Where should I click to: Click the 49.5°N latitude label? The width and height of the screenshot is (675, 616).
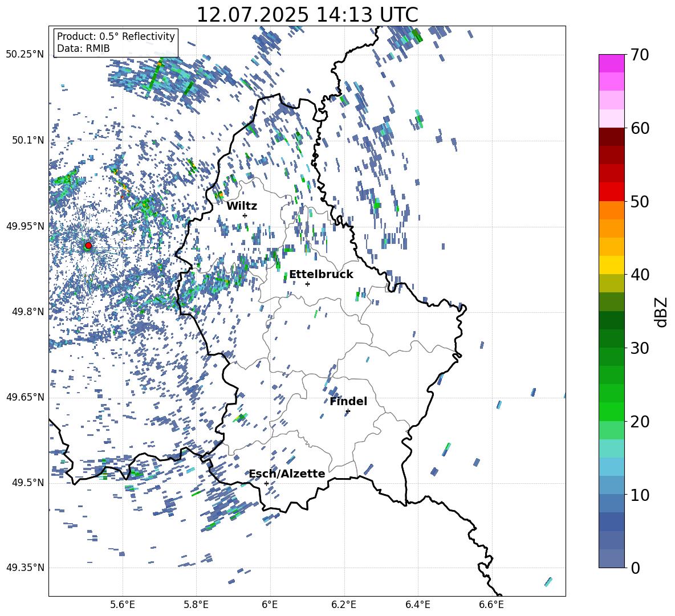pos(28,483)
